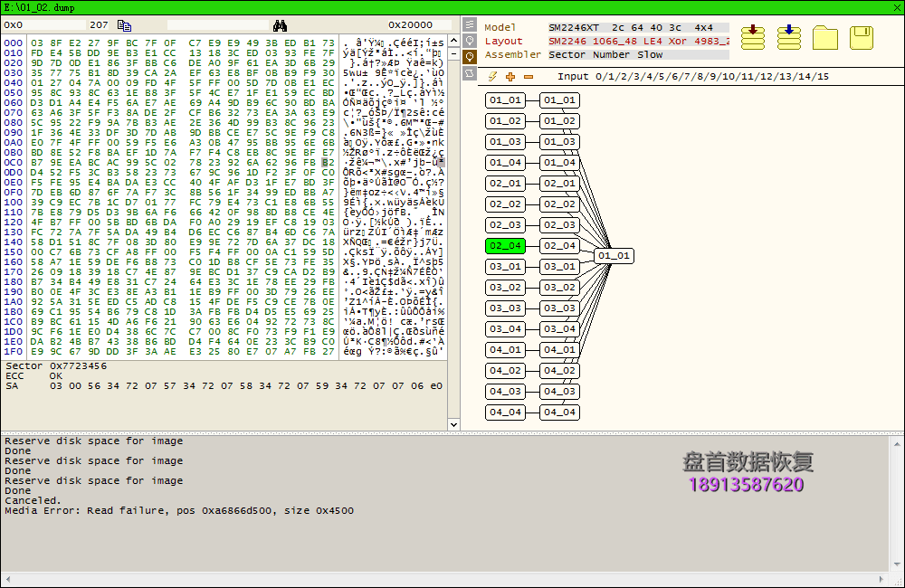Click hex row offset 0C0

pyautogui.click(x=14, y=163)
